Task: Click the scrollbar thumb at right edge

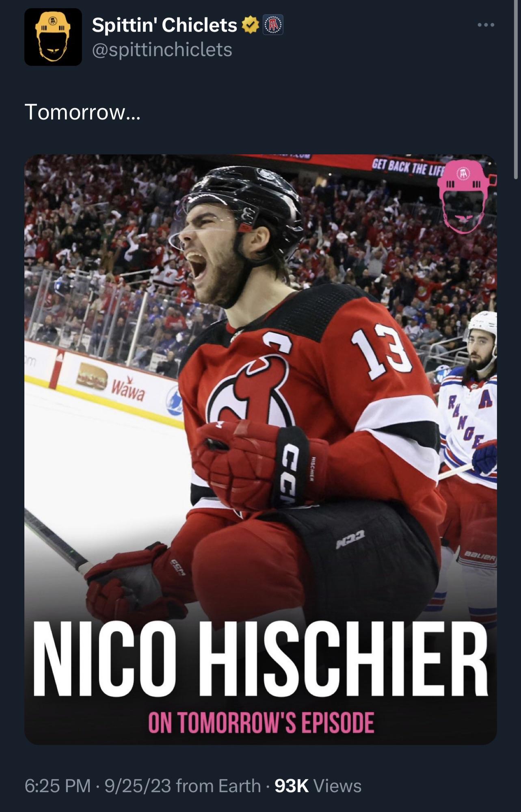Action: (x=516, y=89)
